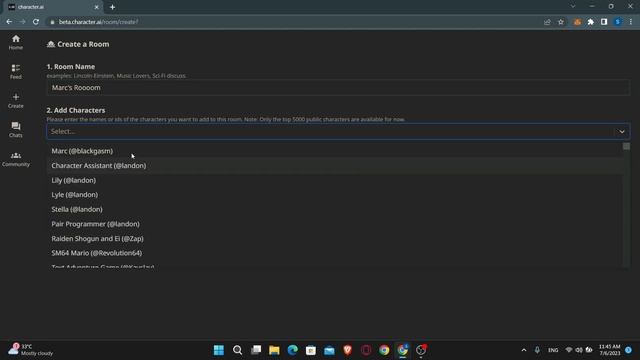
Task: Open the Wi-Fi network icon in the tray
Action: tap(569, 350)
